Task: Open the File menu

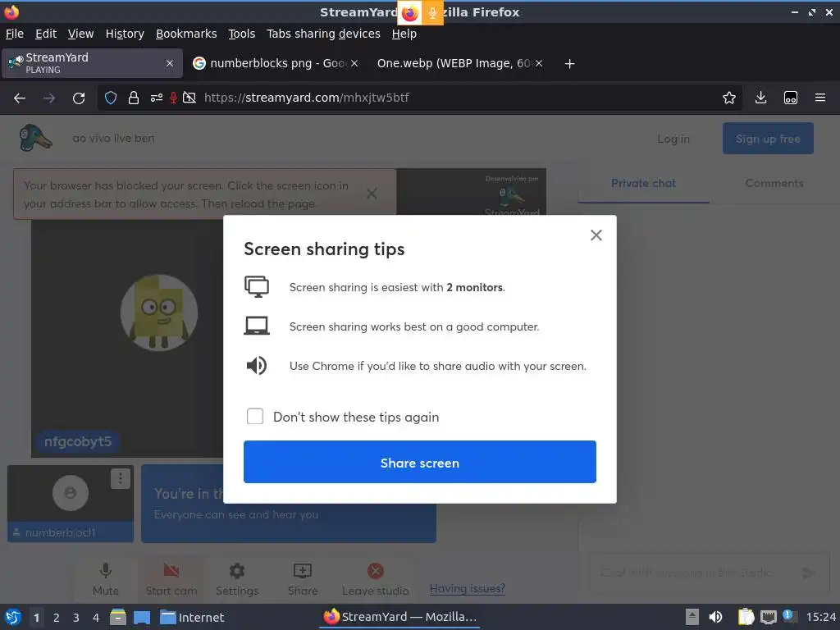Action: click(x=15, y=34)
